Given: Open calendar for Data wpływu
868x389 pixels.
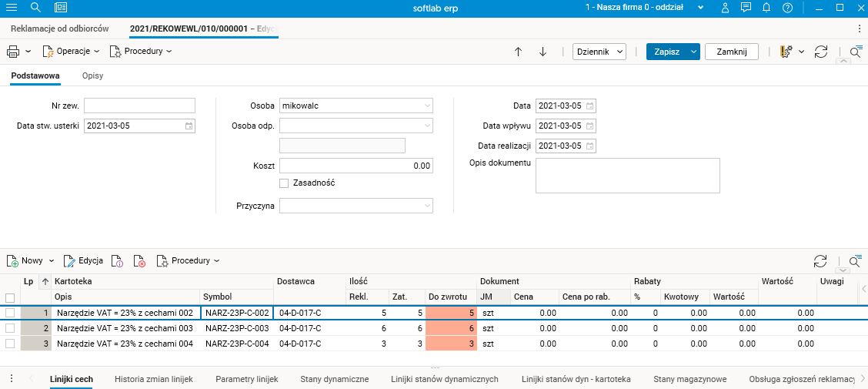Looking at the screenshot, I should coord(590,126).
